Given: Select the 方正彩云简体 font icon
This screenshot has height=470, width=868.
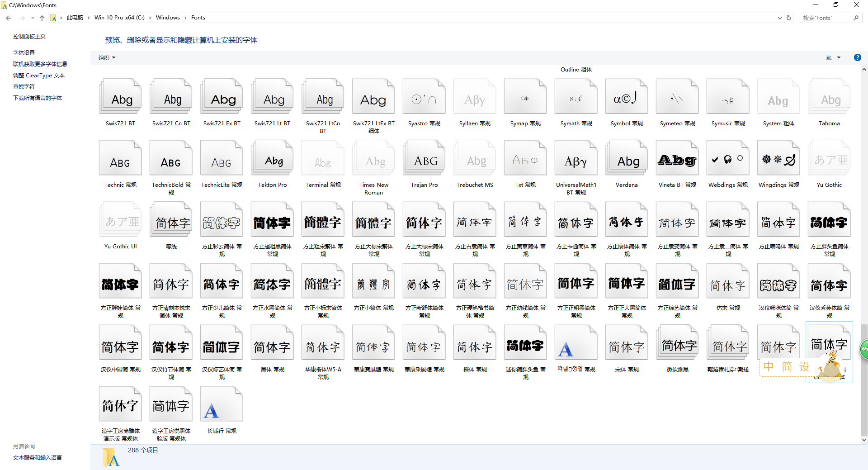Looking at the screenshot, I should [x=222, y=220].
